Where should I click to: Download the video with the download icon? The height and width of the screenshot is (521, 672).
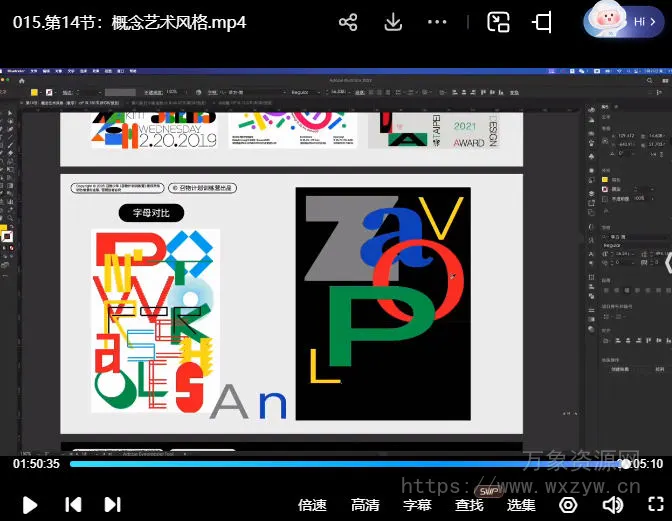point(393,22)
